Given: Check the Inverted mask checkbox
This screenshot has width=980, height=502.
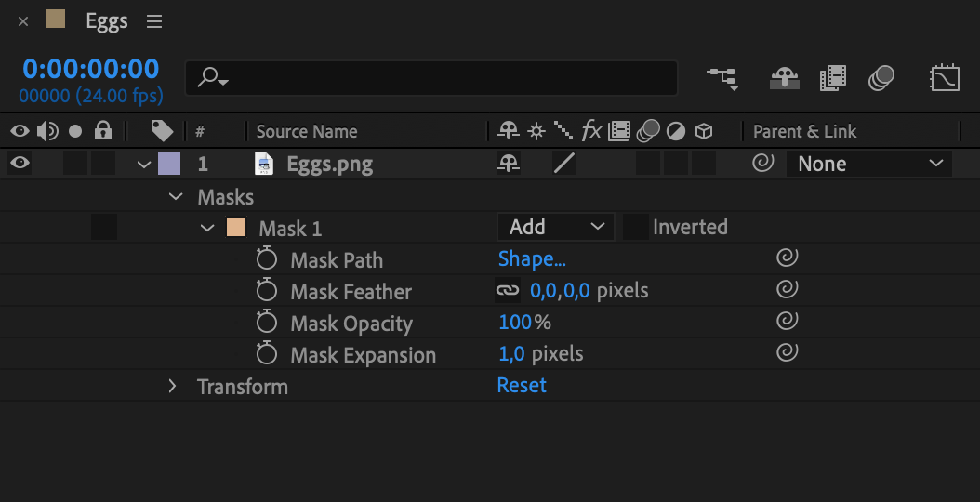Looking at the screenshot, I should click(x=636, y=227).
